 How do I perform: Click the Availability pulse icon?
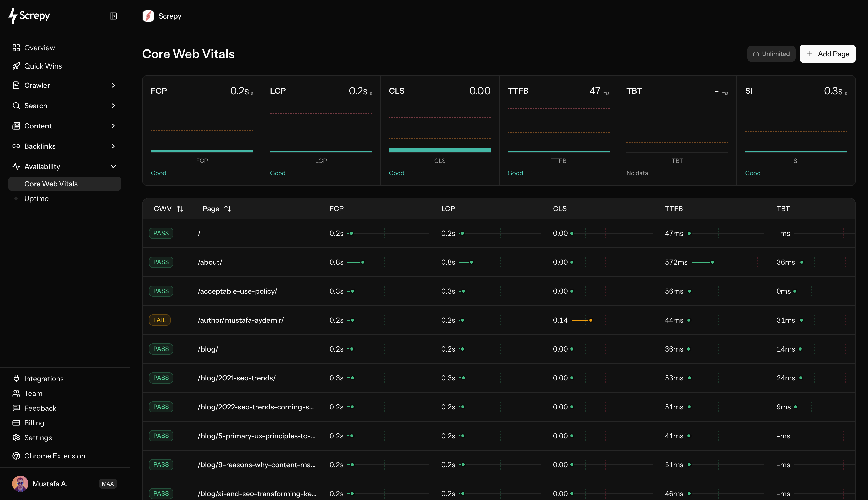[16, 166]
